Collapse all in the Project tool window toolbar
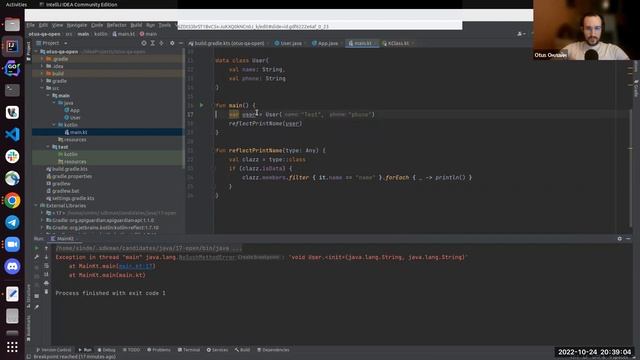The image size is (640, 360). click(162, 43)
